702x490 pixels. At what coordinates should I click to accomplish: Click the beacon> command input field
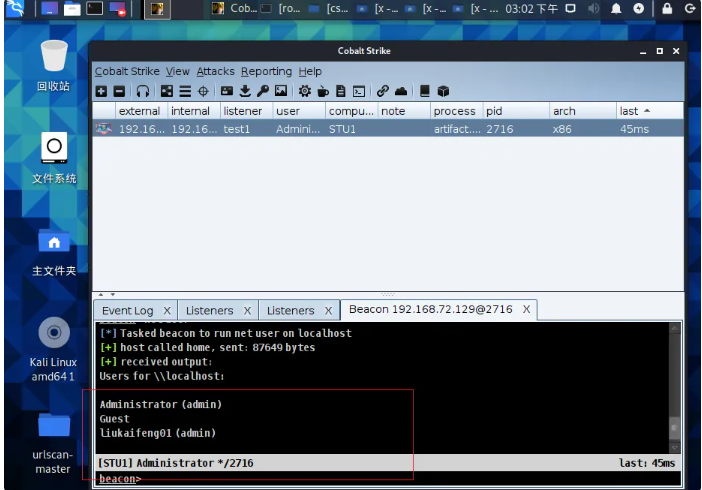388,478
